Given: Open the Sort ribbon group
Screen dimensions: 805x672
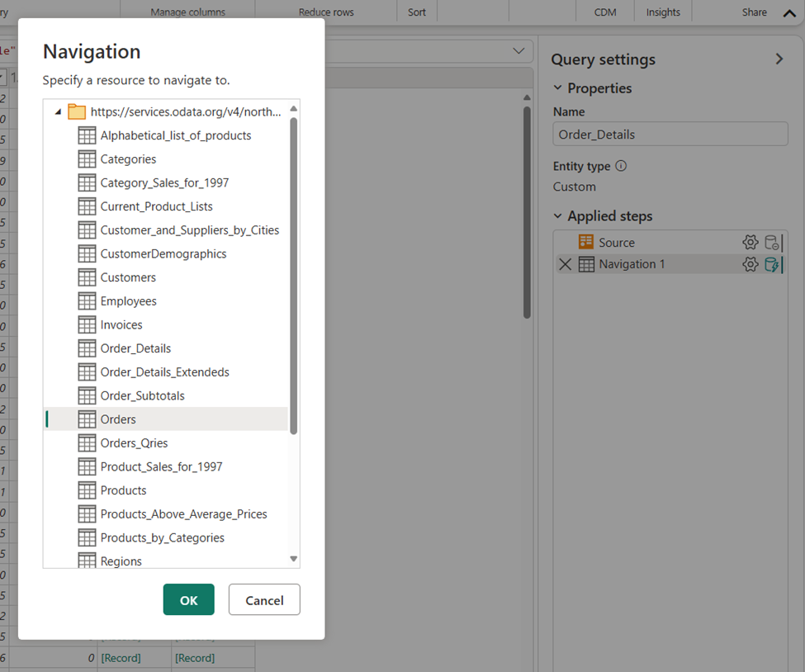Looking at the screenshot, I should pos(416,12).
